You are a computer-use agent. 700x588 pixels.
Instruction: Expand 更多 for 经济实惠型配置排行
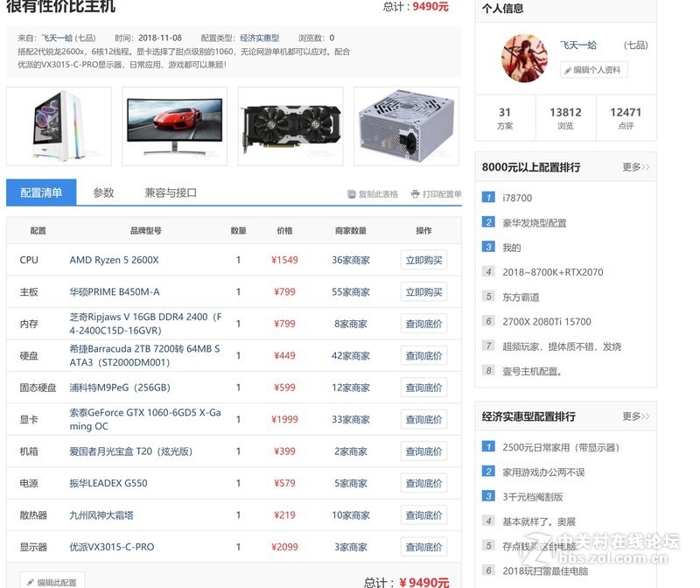tap(636, 416)
